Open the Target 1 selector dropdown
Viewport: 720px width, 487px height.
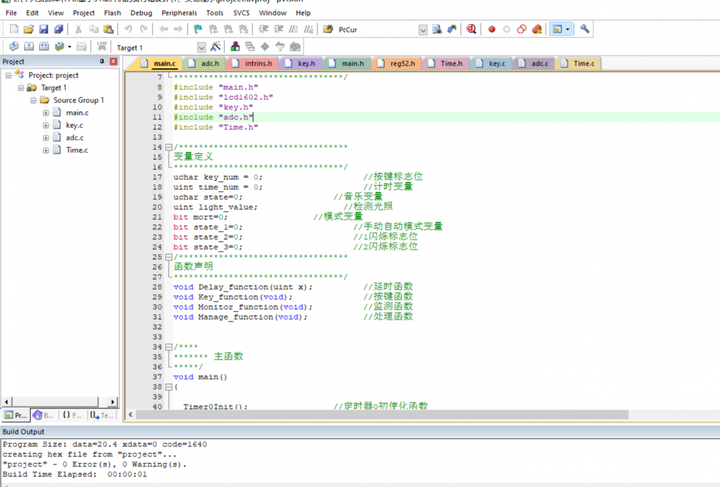click(x=201, y=47)
